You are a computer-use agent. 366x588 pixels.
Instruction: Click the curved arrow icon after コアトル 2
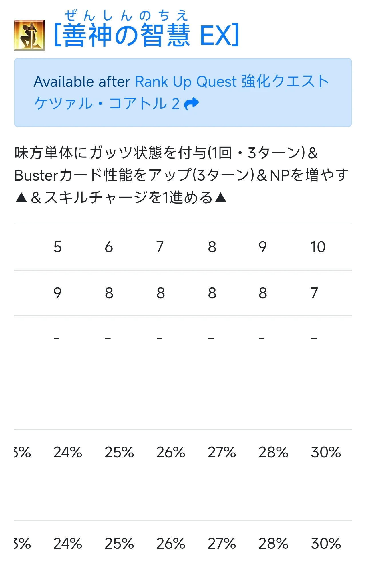tap(192, 104)
